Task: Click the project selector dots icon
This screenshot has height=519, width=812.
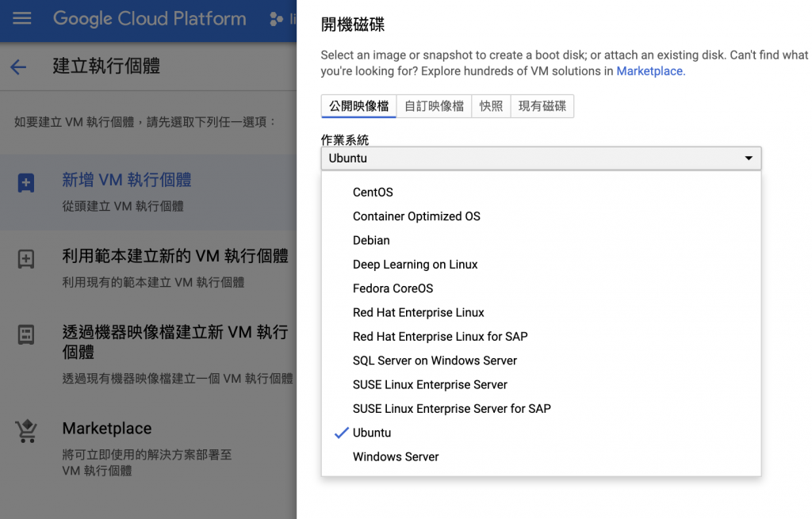Action: coord(276,19)
